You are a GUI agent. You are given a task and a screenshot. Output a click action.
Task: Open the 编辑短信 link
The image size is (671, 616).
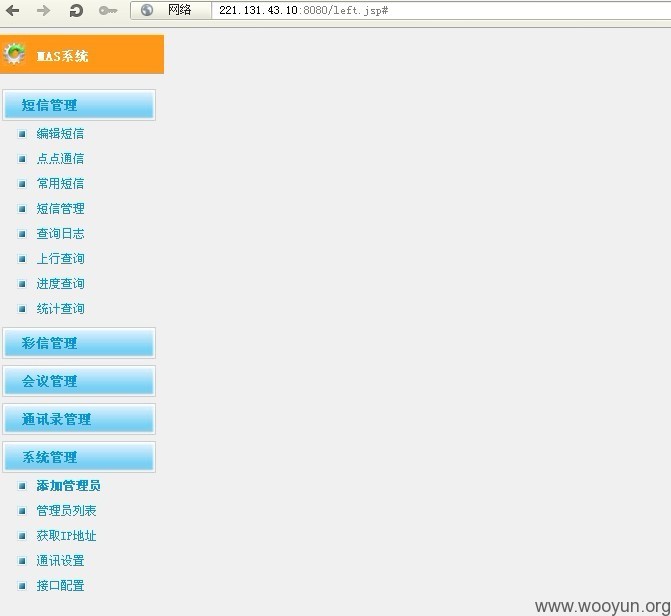pos(60,134)
